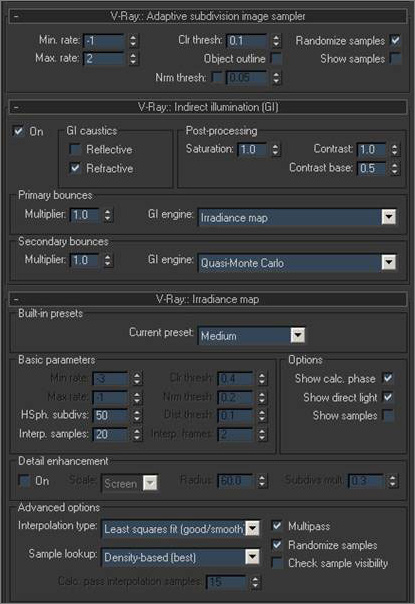Click the Saturation spinner arrows
Image resolution: width=415 pixels, height=604 pixels.
275,149
